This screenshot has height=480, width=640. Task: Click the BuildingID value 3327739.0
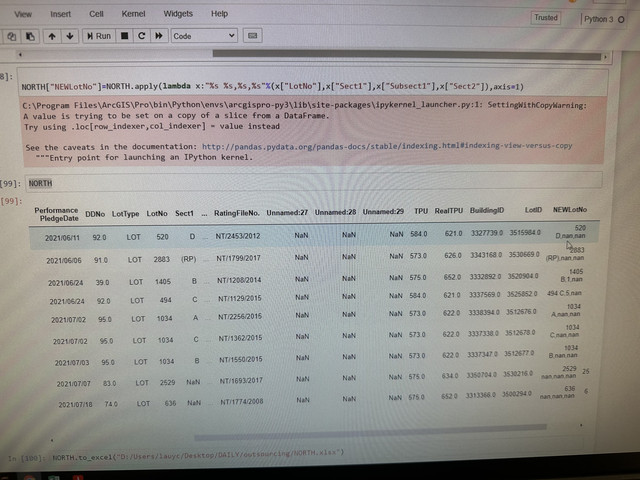pyautogui.click(x=487, y=233)
